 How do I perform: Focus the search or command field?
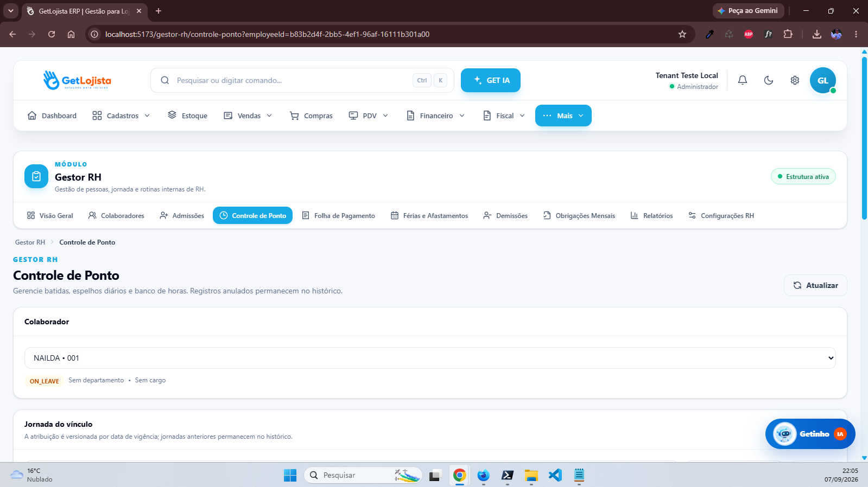click(302, 80)
